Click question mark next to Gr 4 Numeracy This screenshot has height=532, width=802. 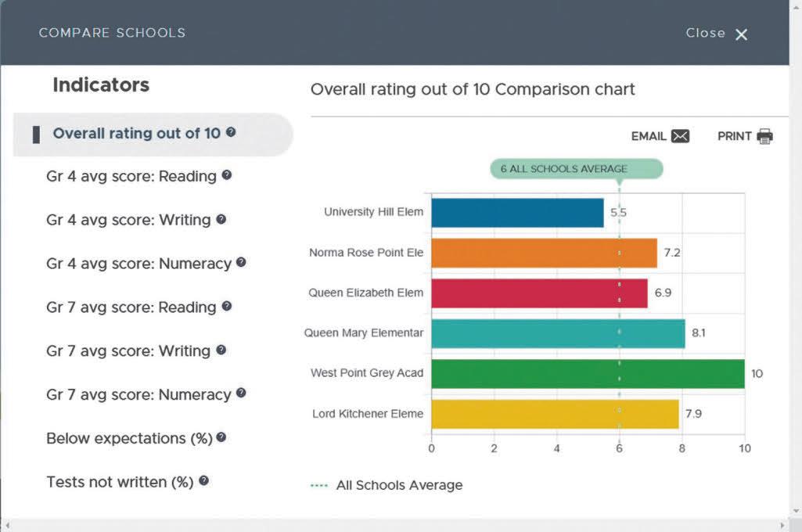241,263
